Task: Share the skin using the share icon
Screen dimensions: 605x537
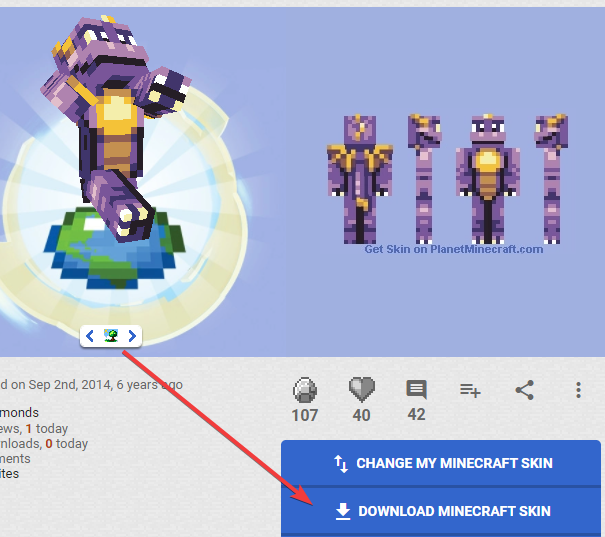Action: pyautogui.click(x=525, y=390)
